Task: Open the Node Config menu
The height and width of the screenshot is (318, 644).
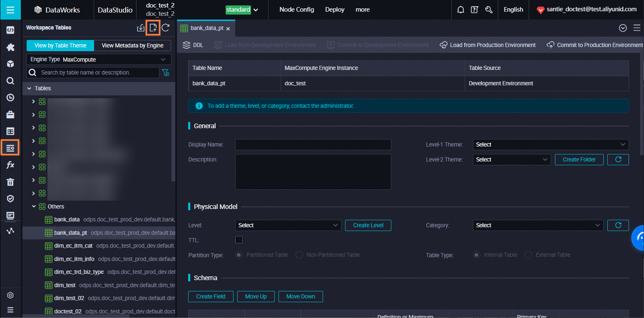Action: 296,10
